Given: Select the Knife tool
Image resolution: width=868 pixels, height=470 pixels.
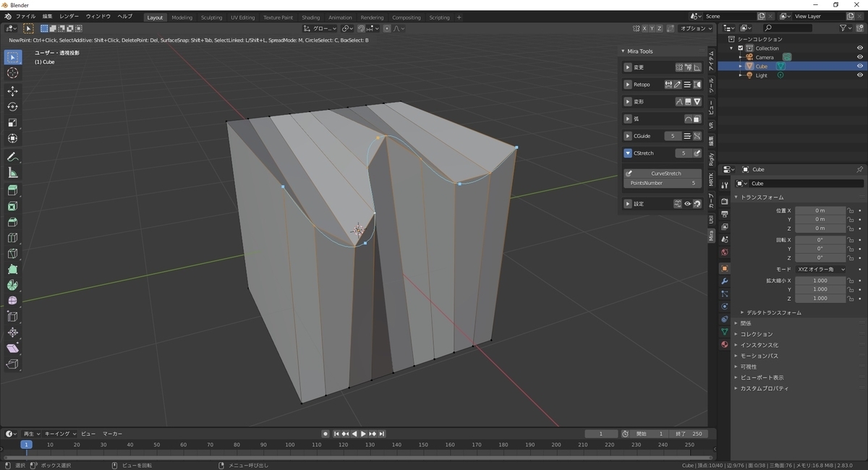Looking at the screenshot, I should pos(12,254).
